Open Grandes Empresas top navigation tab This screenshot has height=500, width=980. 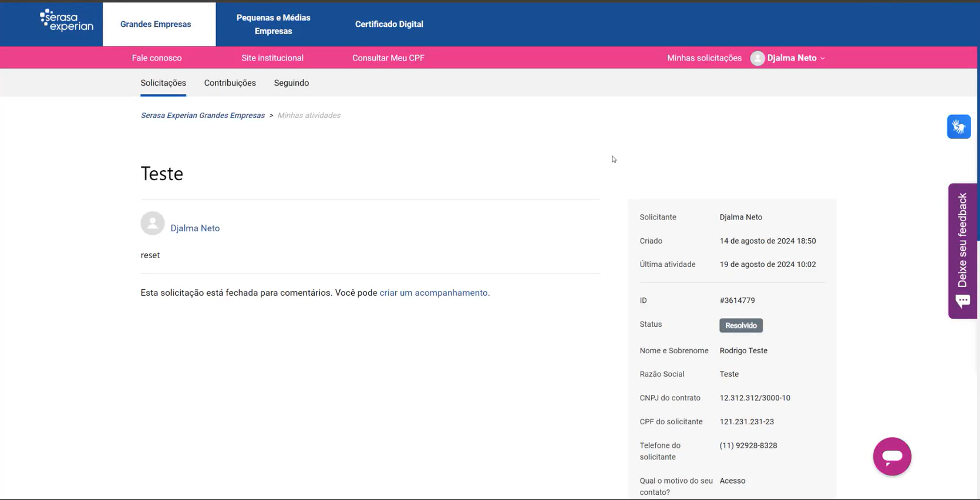click(156, 24)
